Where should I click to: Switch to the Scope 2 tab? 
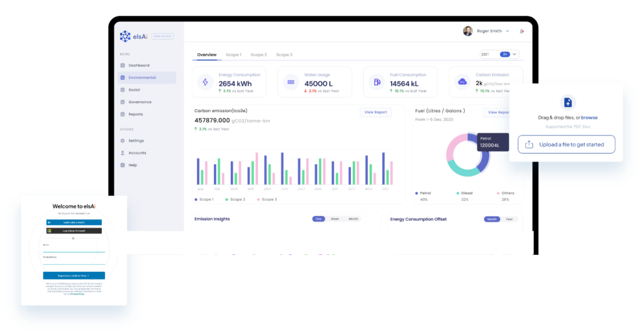258,55
